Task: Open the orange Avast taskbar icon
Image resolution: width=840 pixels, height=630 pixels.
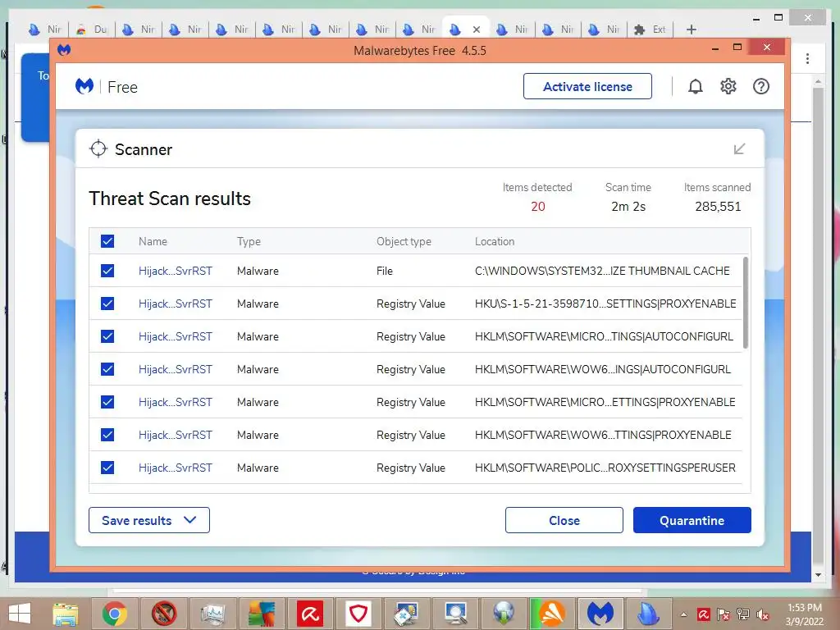Action: tap(551, 614)
